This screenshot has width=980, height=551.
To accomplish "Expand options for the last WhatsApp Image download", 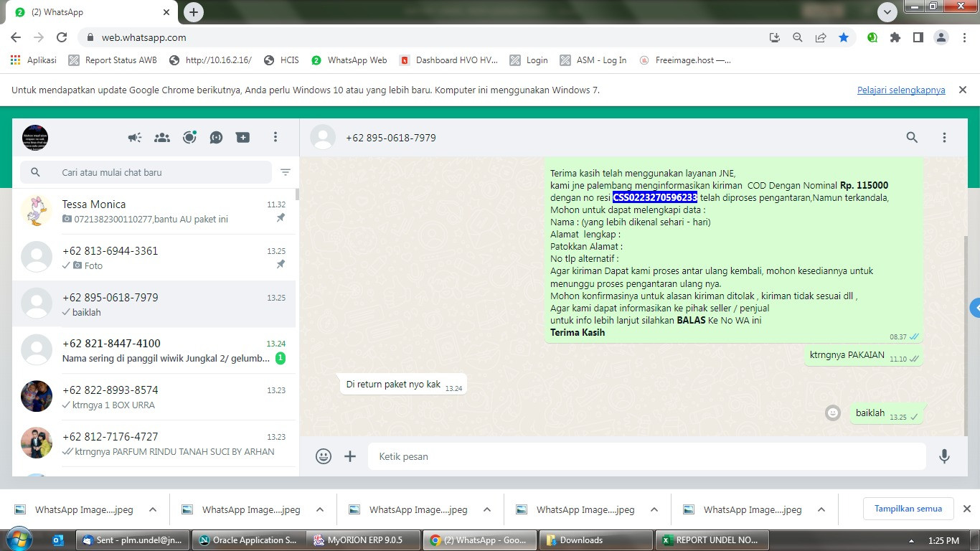I will click(821, 509).
